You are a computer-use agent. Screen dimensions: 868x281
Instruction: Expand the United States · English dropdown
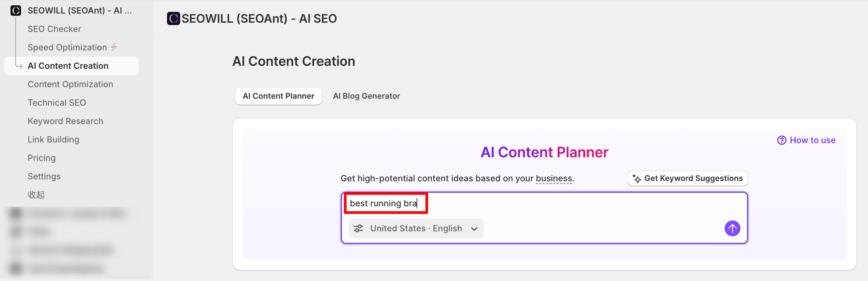(x=416, y=228)
